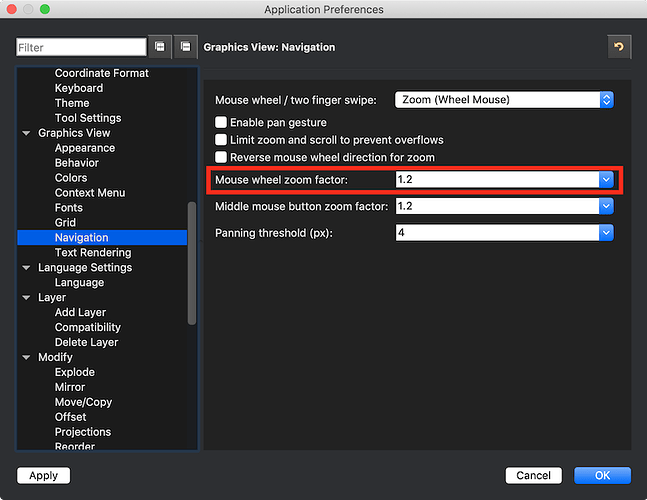The height and width of the screenshot is (500, 647).
Task: Open Fonts preferences
Action: [68, 208]
